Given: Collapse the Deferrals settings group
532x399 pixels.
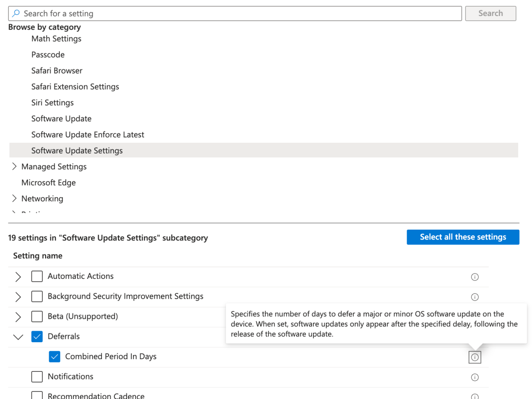Looking at the screenshot, I should tap(18, 336).
